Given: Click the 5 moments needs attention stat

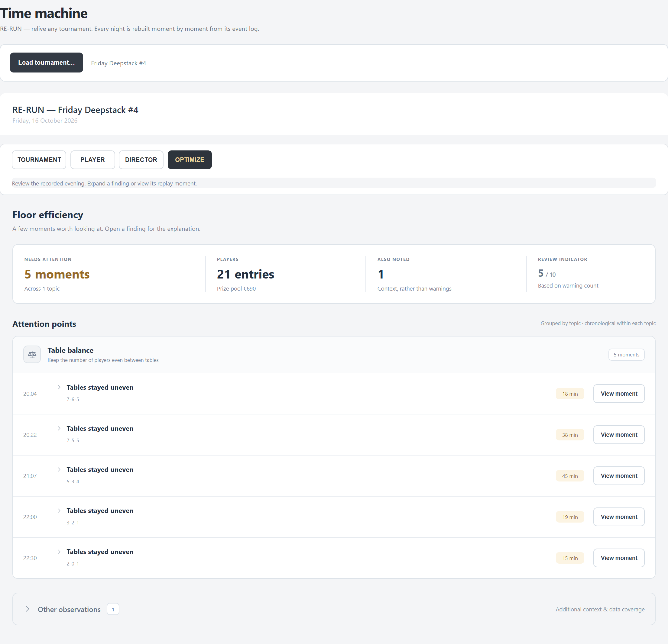Looking at the screenshot, I should coord(57,274).
